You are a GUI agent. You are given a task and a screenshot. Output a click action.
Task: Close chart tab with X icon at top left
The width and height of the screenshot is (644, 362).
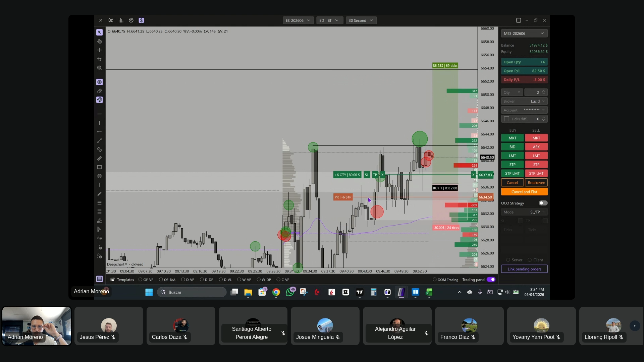click(x=101, y=20)
